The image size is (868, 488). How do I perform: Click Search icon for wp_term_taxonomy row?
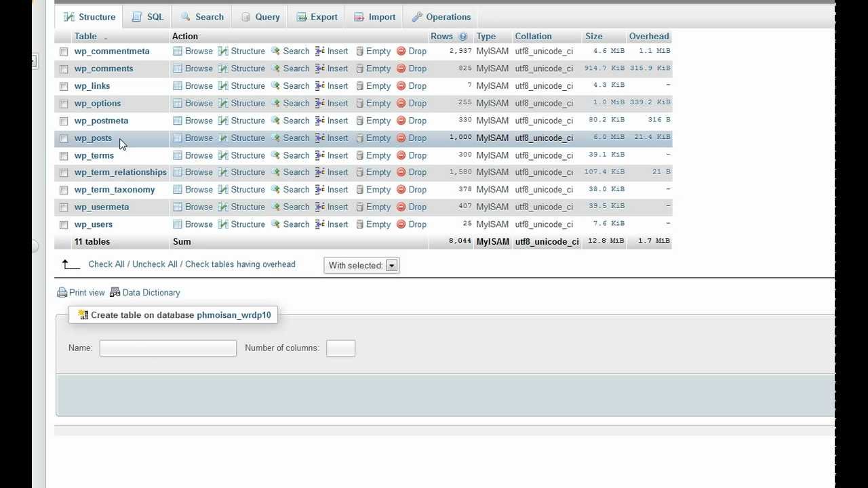(275, 190)
